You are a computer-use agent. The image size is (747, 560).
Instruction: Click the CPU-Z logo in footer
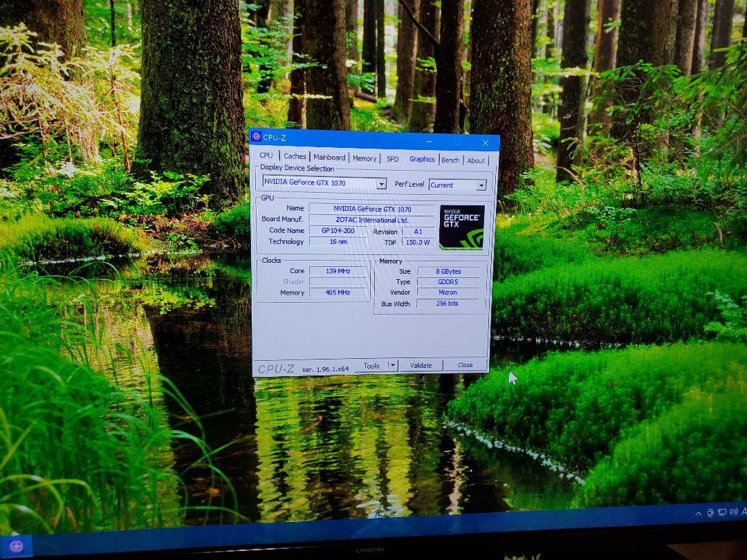click(x=276, y=369)
